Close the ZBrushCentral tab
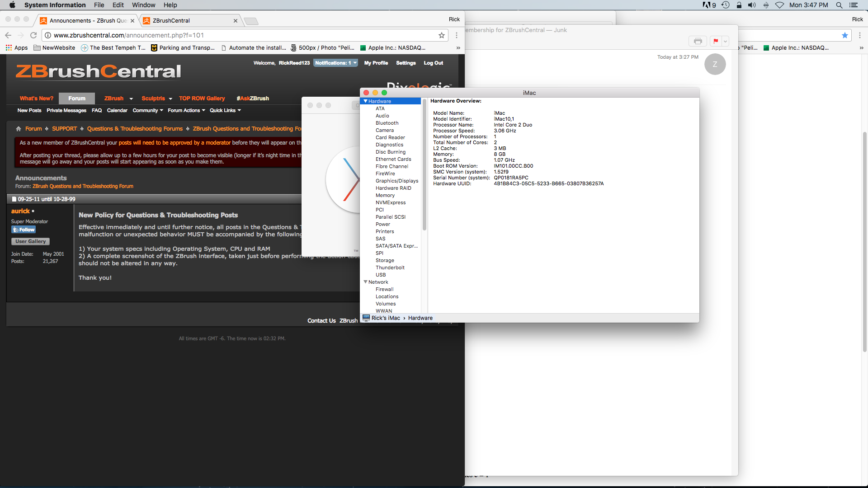 click(x=236, y=20)
